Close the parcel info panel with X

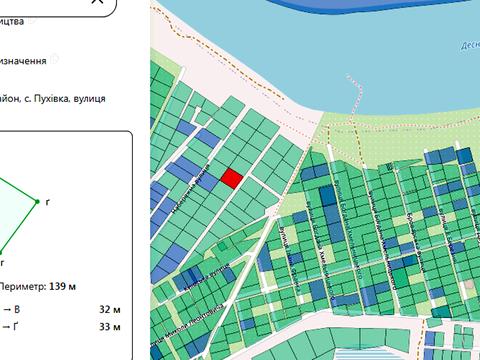(x=97, y=1)
